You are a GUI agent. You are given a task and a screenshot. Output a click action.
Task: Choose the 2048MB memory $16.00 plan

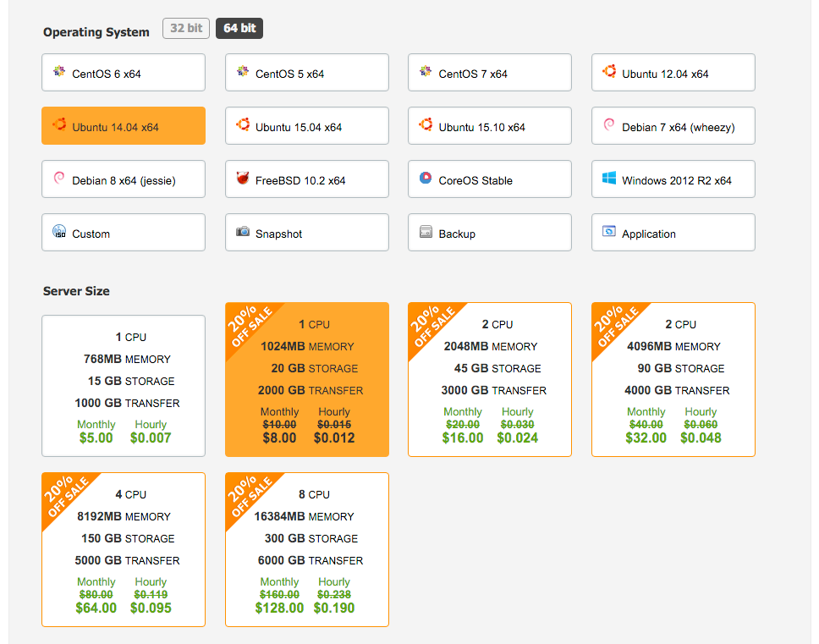(489, 379)
